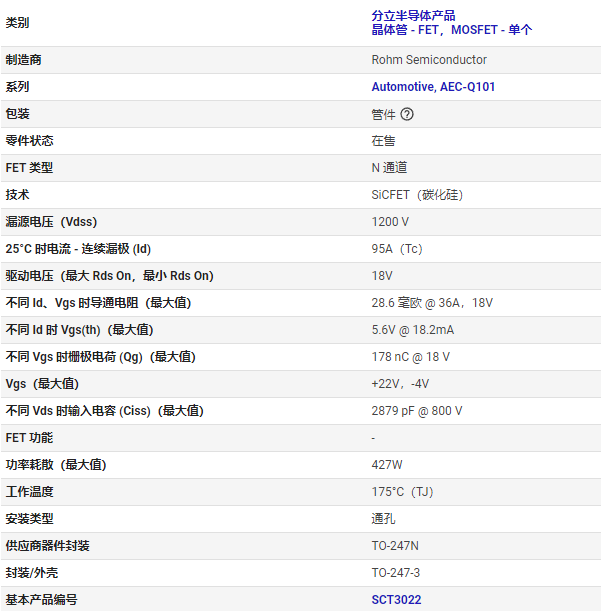Open the 晶体管 - FET，MOSFET - 单个 link
This screenshot has height=611, width=601.
(451, 30)
